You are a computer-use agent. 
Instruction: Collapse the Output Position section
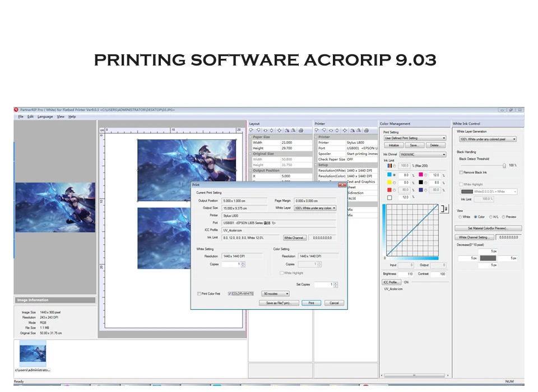click(251, 170)
